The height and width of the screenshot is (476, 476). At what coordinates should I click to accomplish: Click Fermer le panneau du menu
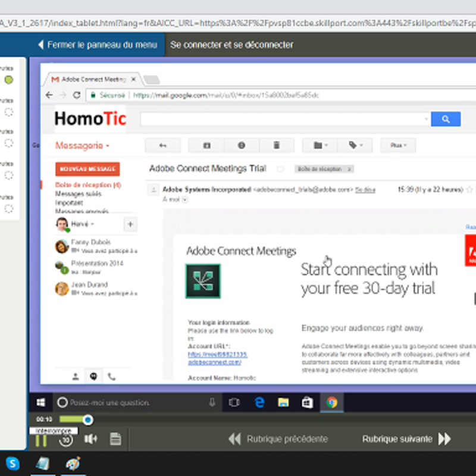coord(98,45)
